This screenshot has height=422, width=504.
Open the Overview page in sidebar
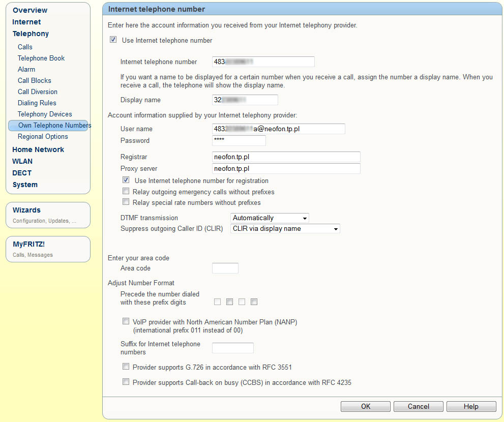(30, 10)
